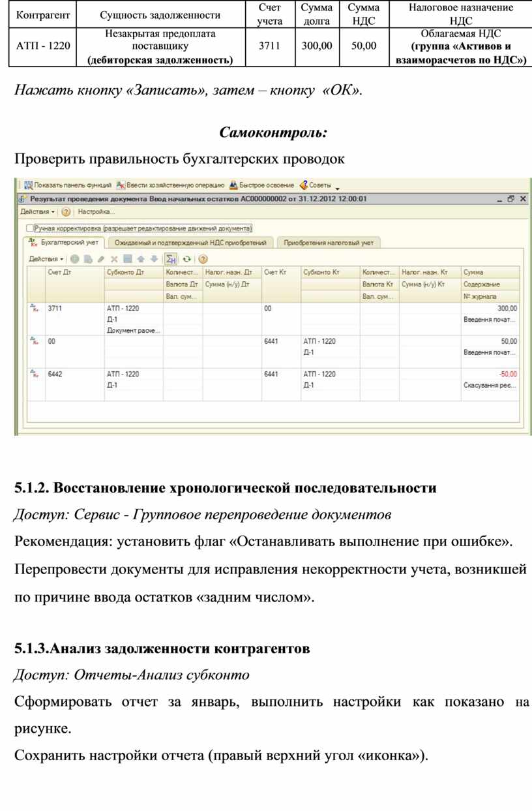Click the Дт/Кт icon of the 6442 row

pos(35,375)
